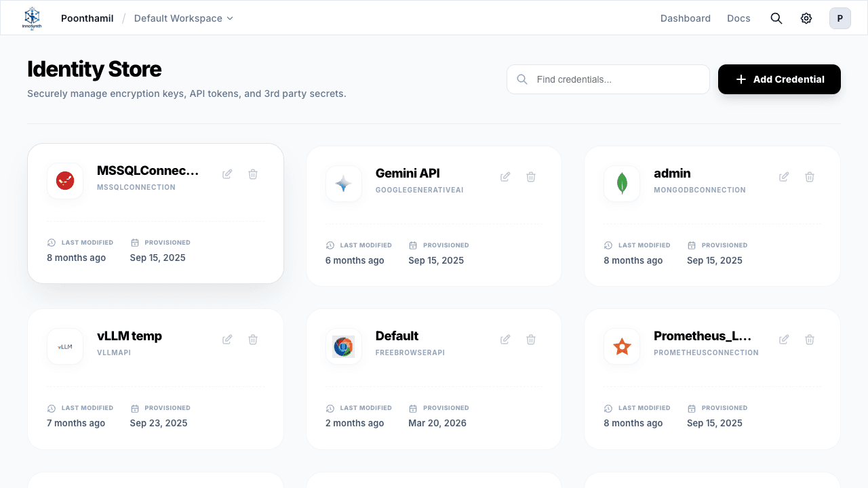Click the FREEBROWSERAPI type label
Screen dimensions: 868x488
point(410,353)
